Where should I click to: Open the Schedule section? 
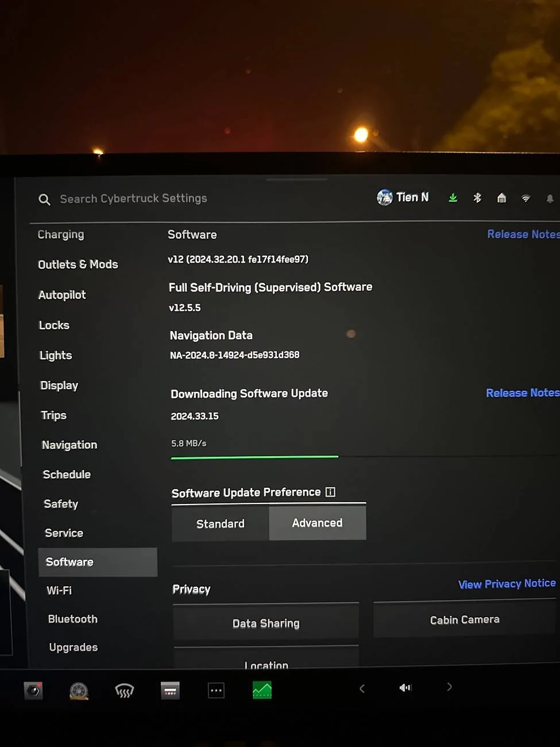[x=67, y=475]
